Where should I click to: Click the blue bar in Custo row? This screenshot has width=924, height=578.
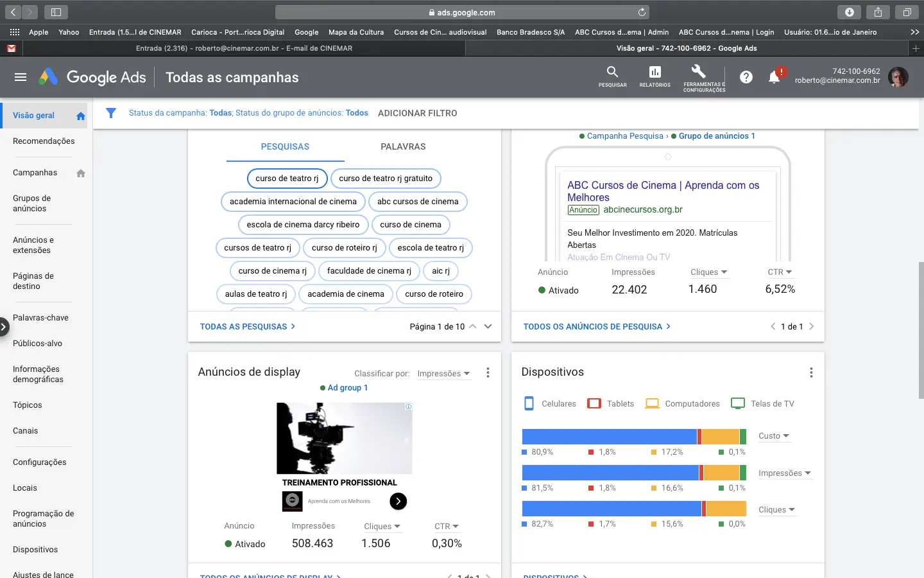pos(609,437)
